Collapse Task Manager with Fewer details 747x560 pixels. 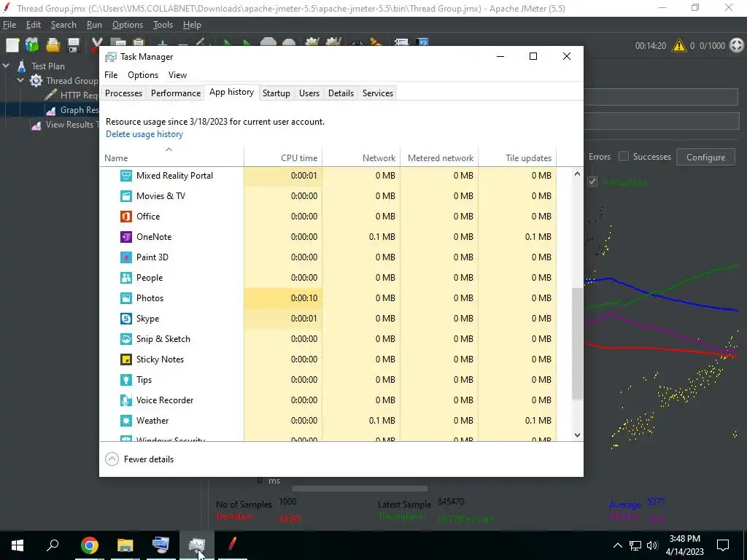point(139,459)
